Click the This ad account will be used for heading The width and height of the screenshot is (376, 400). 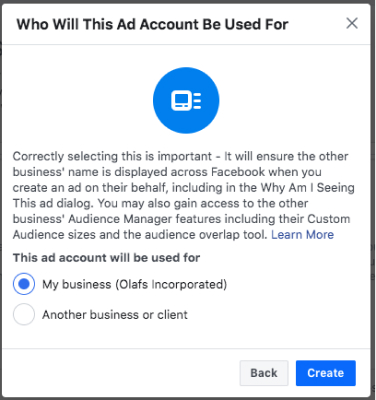tap(106, 258)
